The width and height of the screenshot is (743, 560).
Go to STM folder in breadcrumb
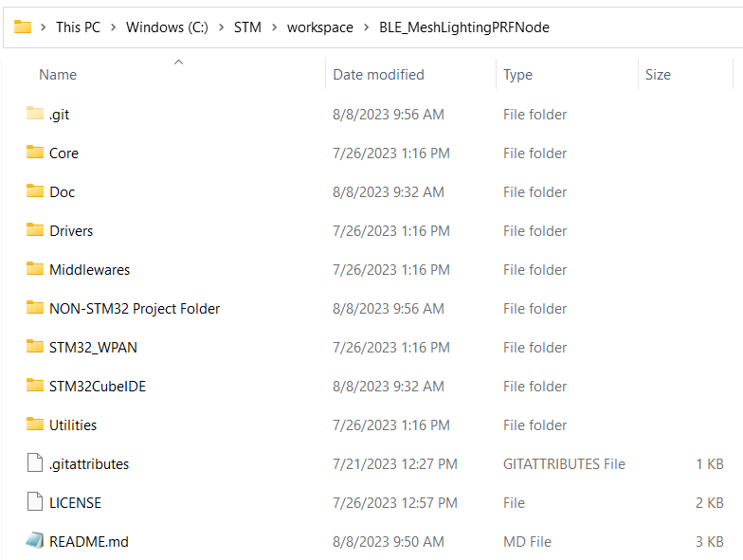pos(247,27)
